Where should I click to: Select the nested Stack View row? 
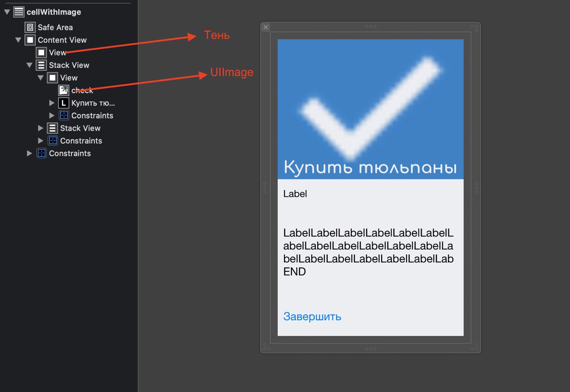pyautogui.click(x=80, y=128)
